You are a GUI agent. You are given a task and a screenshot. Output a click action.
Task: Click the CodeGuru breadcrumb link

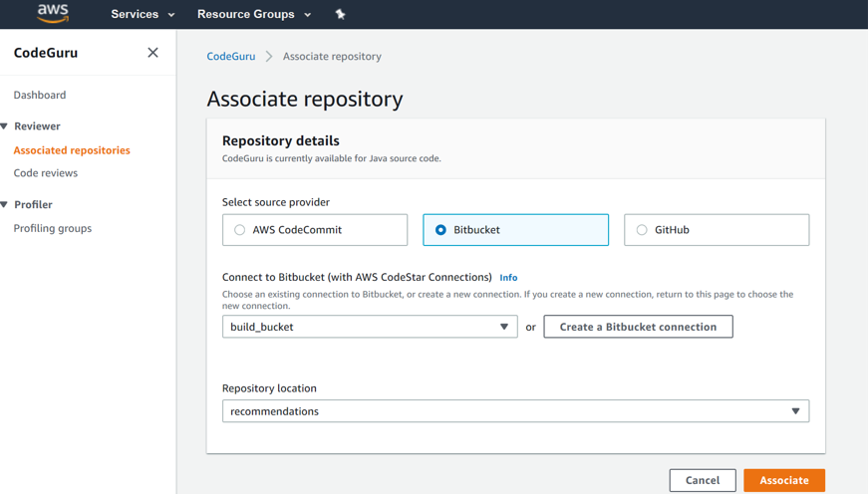pos(231,57)
